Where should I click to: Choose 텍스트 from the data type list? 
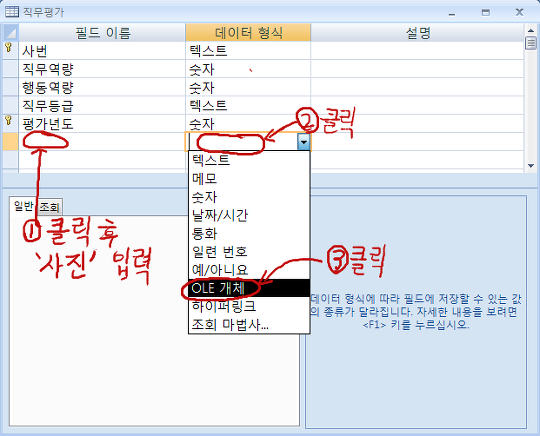(x=249, y=160)
